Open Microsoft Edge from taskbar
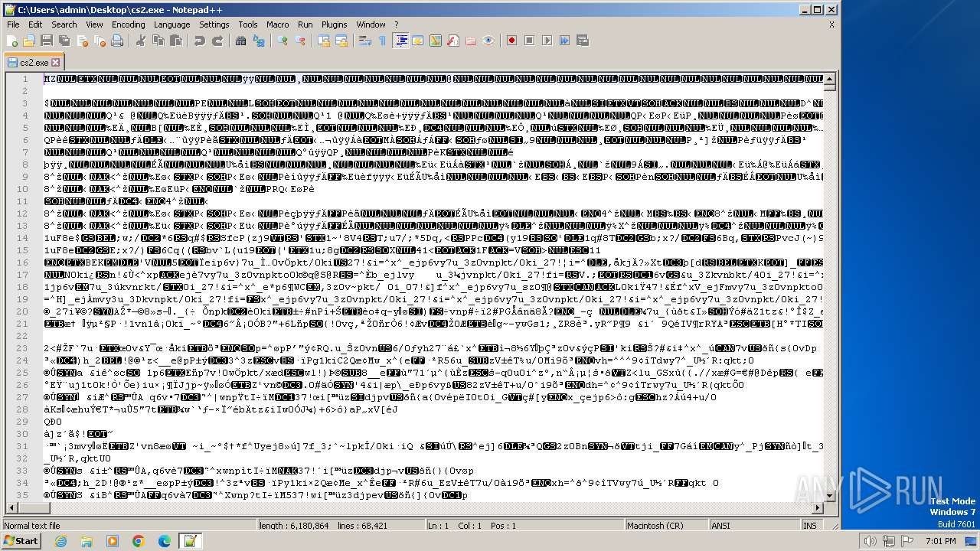Viewport: 980px width, 551px height. coord(164,541)
